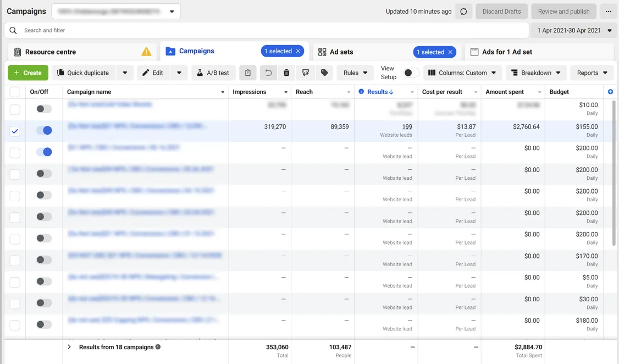Click the blue plus add-column icon
The height and width of the screenshot is (364, 619).
[610, 92]
